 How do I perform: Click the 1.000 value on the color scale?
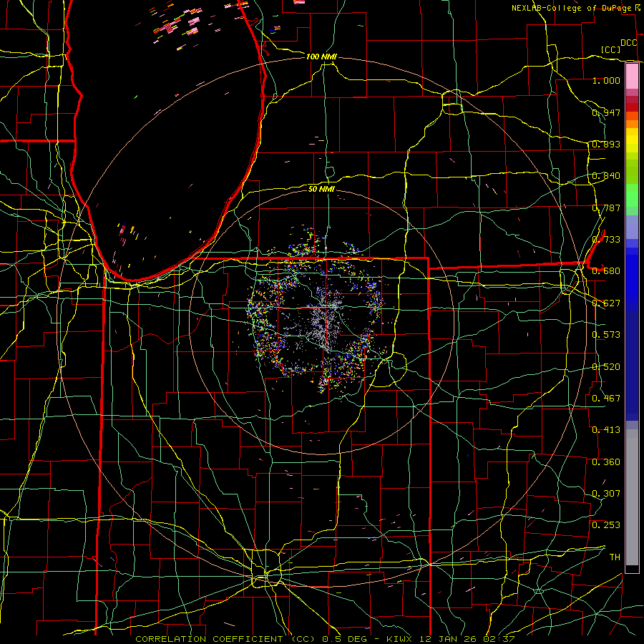(606, 80)
